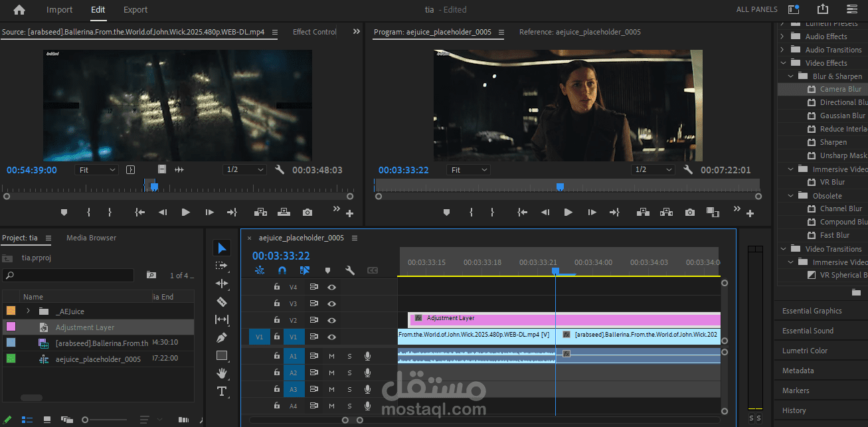
Task: Open Program monitor zoom level Fit dropdown
Action: coord(468,170)
